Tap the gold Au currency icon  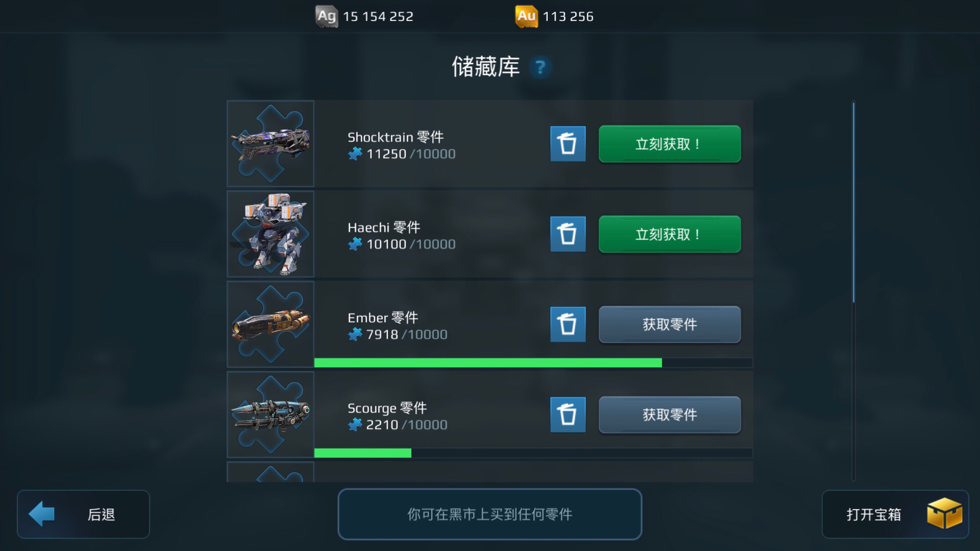(x=526, y=16)
